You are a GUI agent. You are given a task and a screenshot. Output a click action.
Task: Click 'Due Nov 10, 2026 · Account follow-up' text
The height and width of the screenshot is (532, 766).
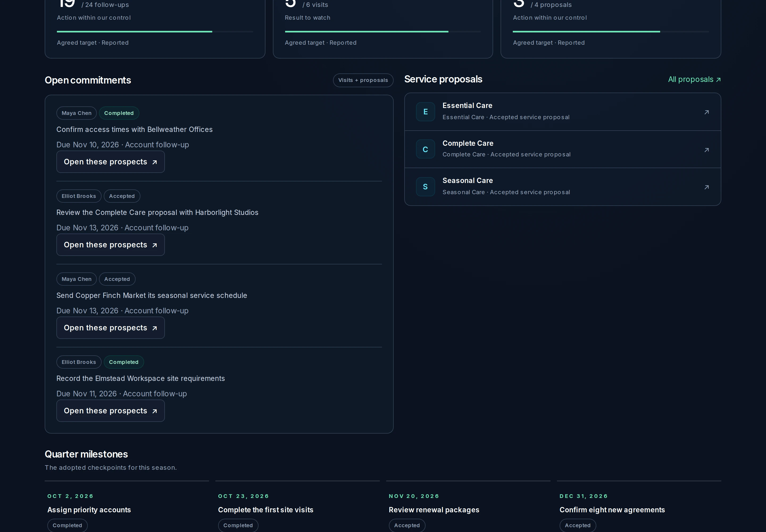coord(122,145)
